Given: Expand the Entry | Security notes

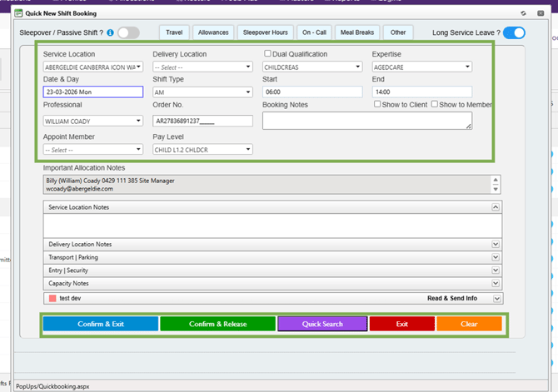Looking at the screenshot, I should (496, 270).
